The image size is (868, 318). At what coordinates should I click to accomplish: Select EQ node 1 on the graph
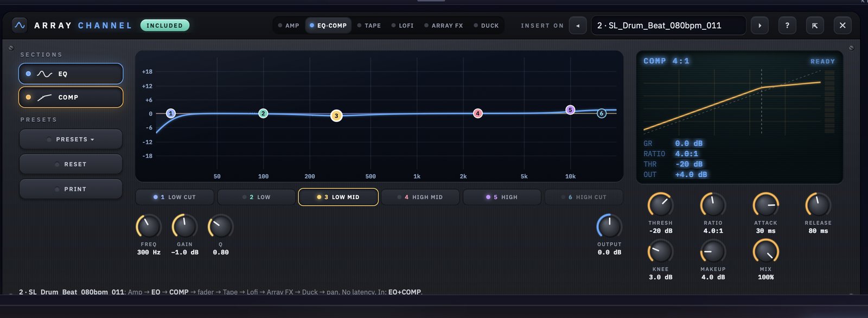(x=170, y=113)
